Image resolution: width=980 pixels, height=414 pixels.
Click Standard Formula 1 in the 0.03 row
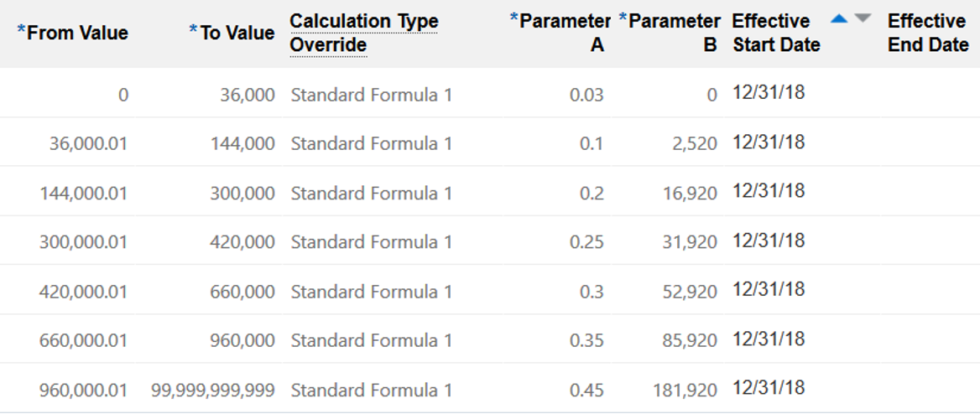pos(371,95)
